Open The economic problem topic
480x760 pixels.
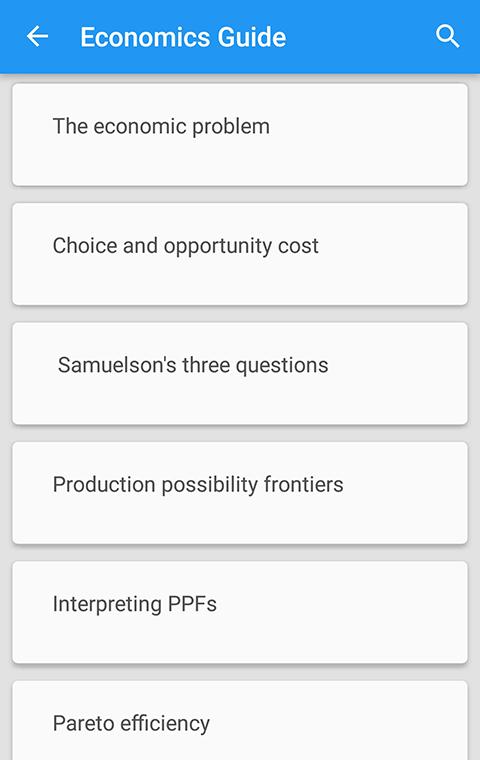coord(240,135)
